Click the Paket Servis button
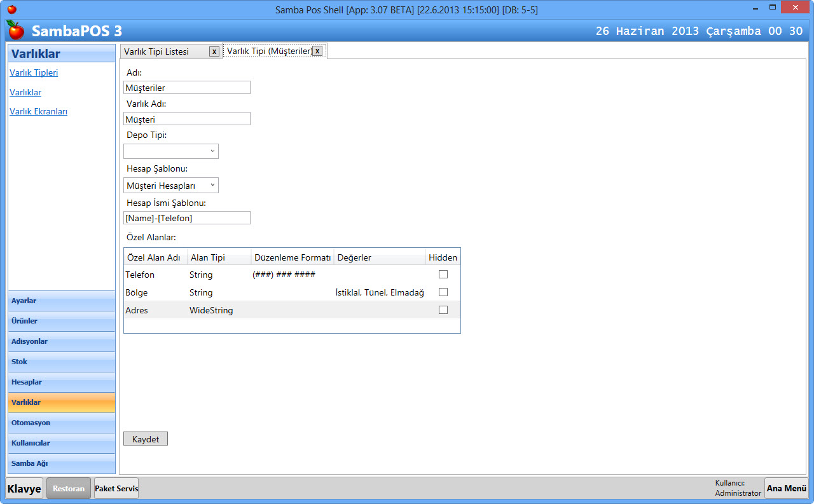 (x=116, y=488)
